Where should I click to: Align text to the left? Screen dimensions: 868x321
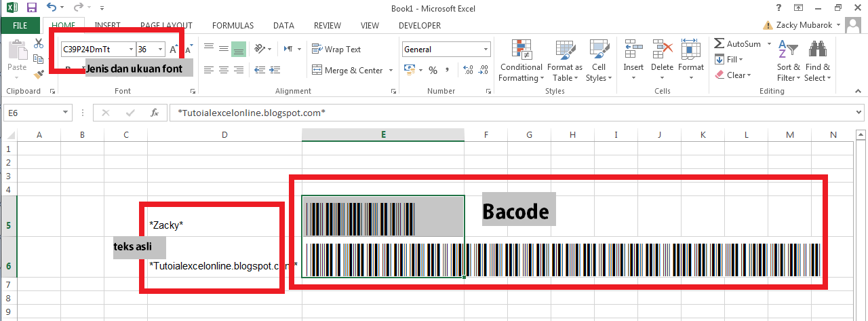click(x=209, y=70)
